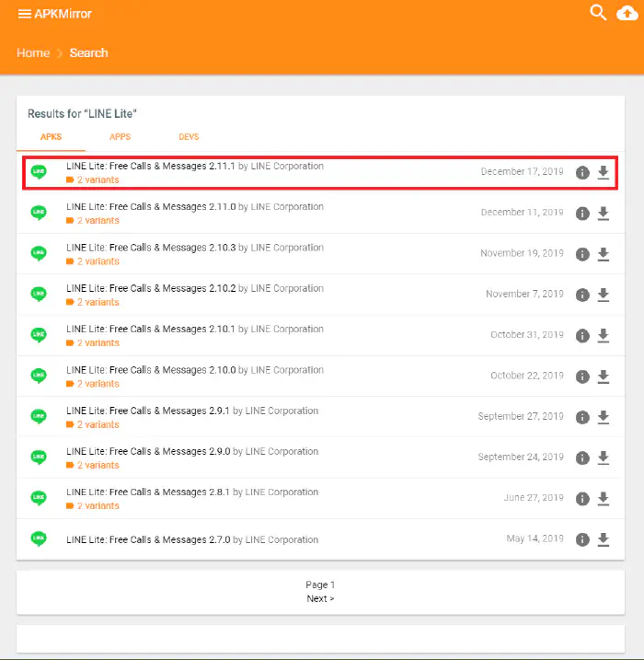Download LINE Lite 2.10.3 APK
The width and height of the screenshot is (644, 660).
[x=604, y=254]
